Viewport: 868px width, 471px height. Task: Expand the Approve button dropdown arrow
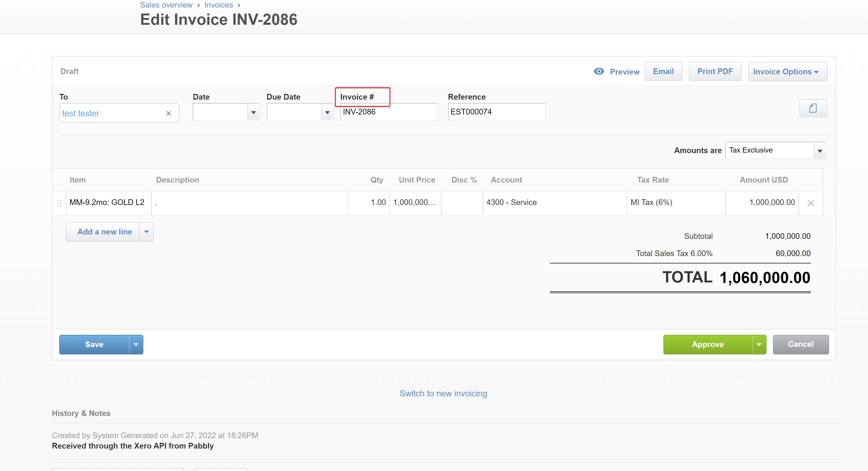pyautogui.click(x=759, y=345)
